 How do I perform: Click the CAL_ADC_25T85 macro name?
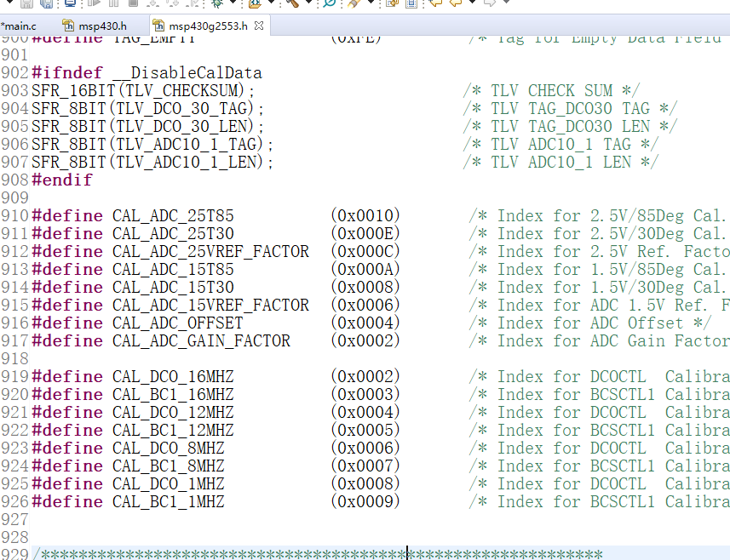coord(173,216)
